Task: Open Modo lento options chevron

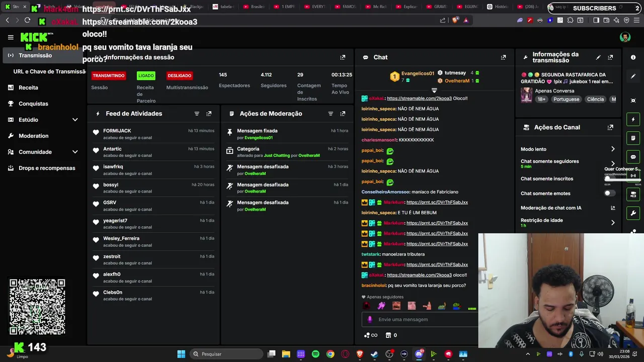Action: (613, 149)
